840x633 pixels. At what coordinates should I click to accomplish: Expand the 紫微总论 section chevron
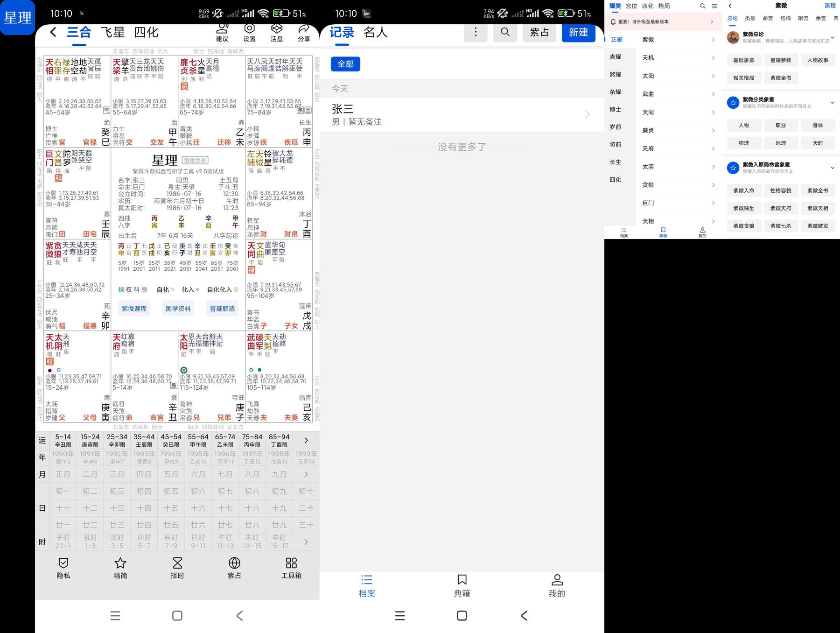tap(832, 37)
